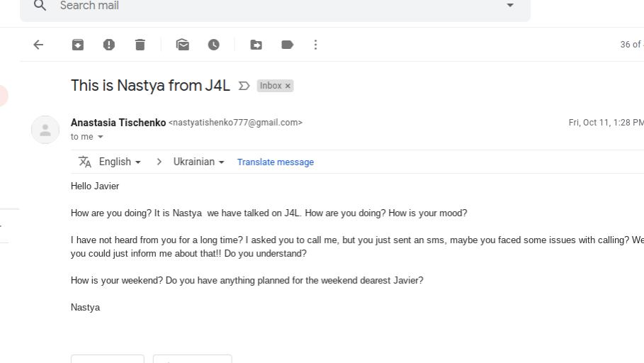644x363 pixels.
Task: Open the More options three-dot menu
Action: (x=315, y=45)
